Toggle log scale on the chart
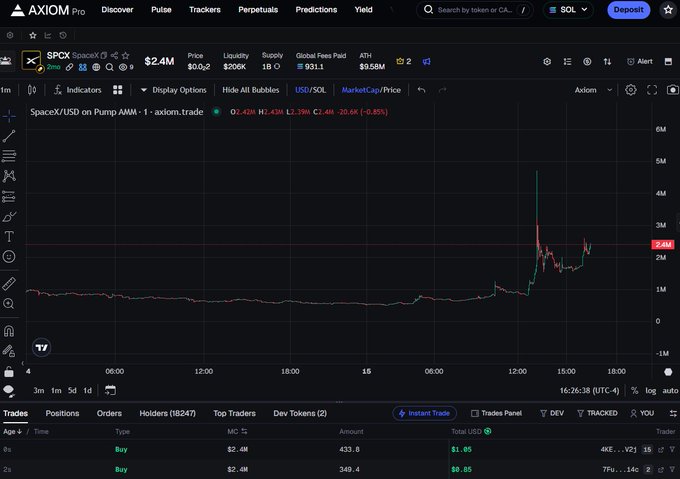The height and width of the screenshot is (479, 680). (x=651, y=391)
